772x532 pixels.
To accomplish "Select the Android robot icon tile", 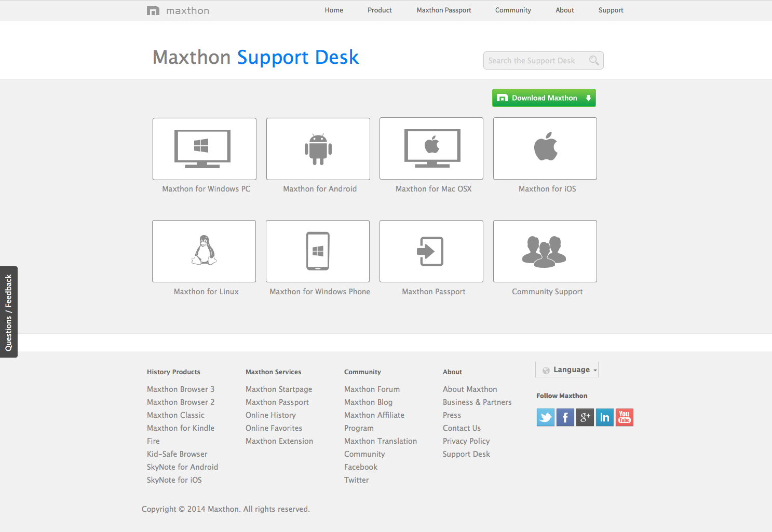I will [x=318, y=149].
